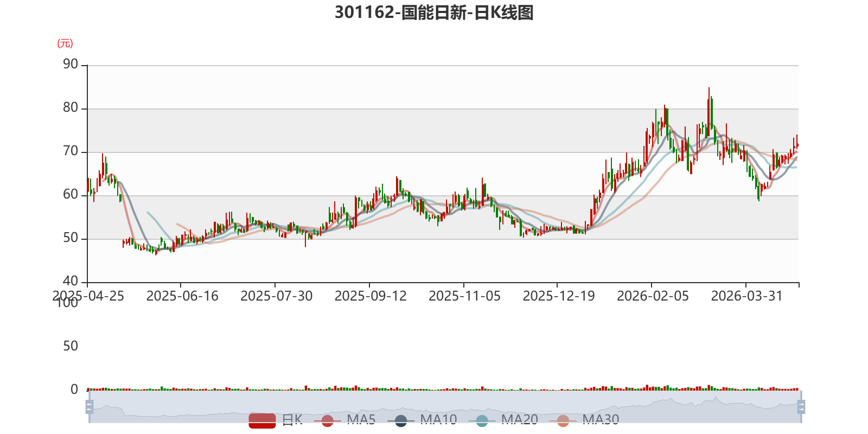This screenshot has height=434, width=868.
Task: Click the 100 volume axis label
Action: tap(67, 303)
